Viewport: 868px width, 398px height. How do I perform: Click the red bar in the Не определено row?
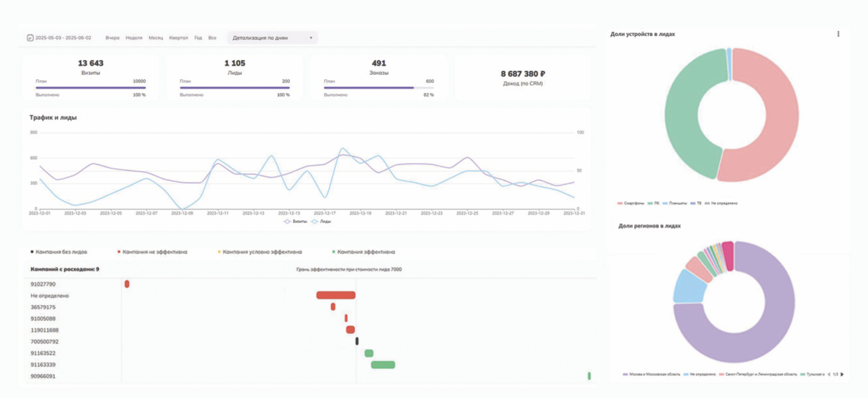(x=336, y=295)
